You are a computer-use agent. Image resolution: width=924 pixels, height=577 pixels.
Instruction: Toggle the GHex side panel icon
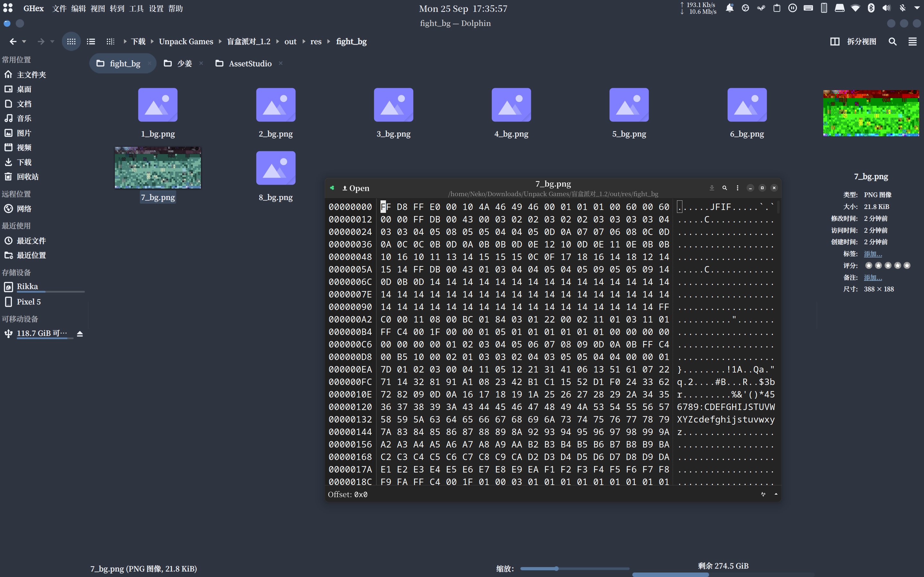click(x=333, y=188)
